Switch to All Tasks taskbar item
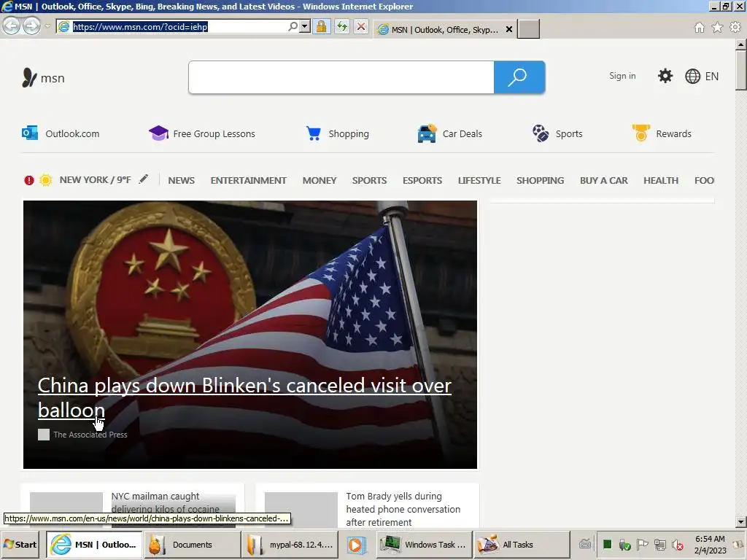This screenshot has height=560, width=747. (522, 545)
